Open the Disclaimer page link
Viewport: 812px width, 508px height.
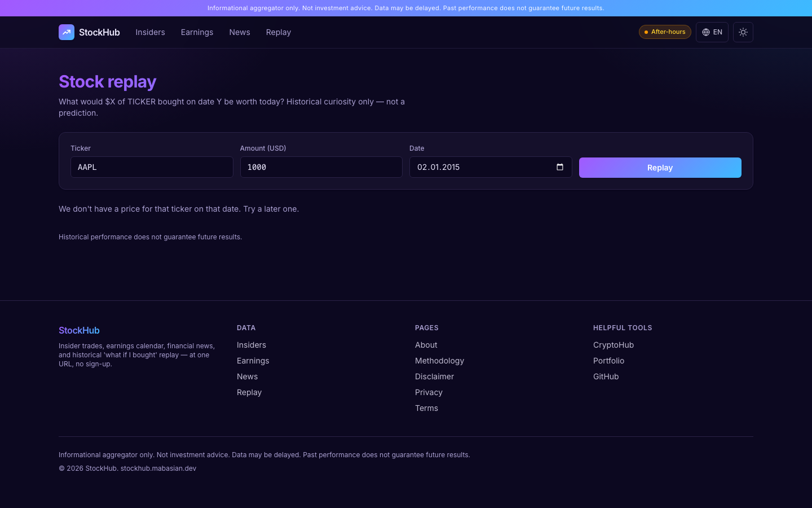pos(434,376)
